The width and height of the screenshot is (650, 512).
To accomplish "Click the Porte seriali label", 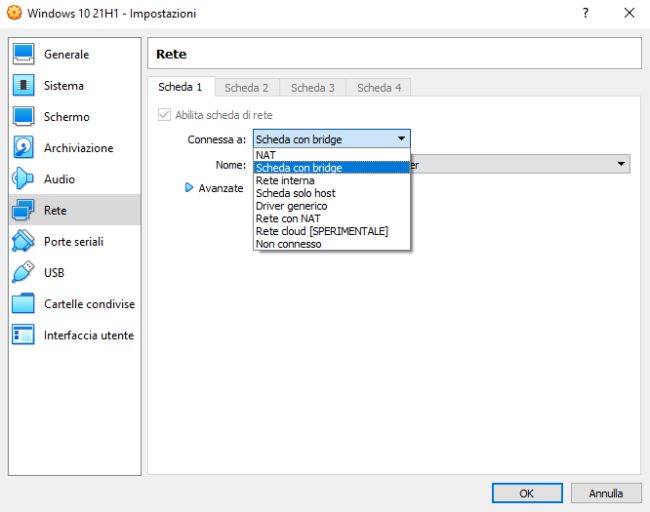I will (74, 242).
